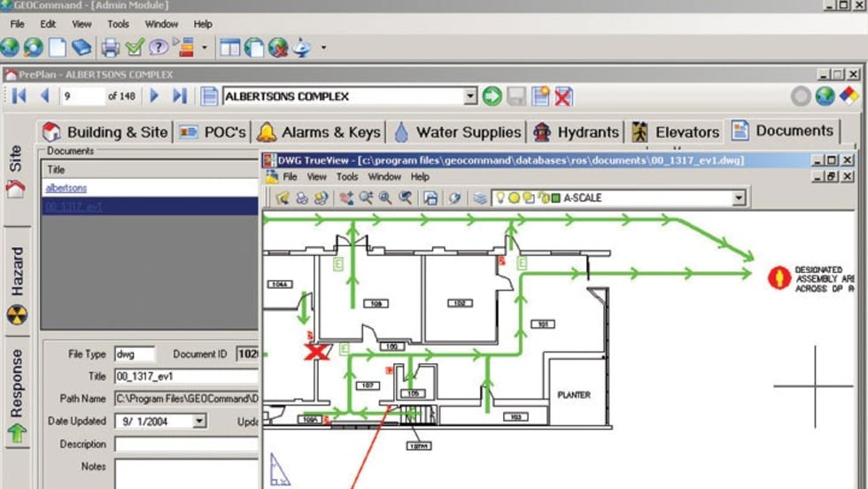
Task: Expand the ALBERTSONS COMPLEX preplan dropdown
Action: click(470, 96)
